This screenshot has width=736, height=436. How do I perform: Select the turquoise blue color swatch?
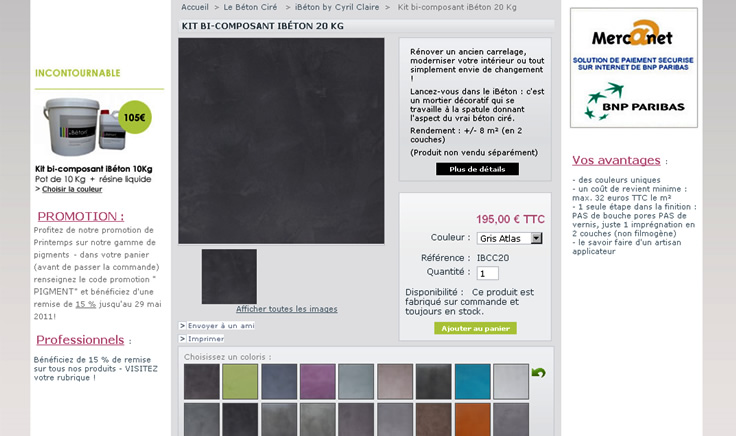coord(473,382)
